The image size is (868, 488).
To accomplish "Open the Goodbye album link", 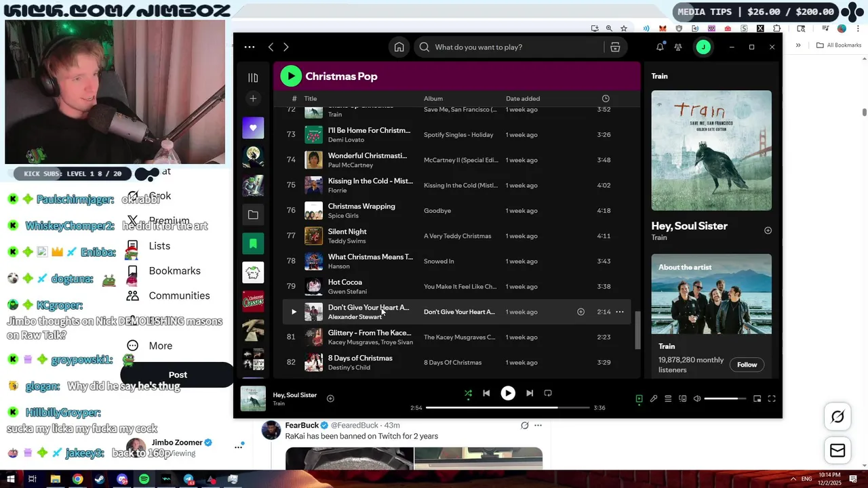I will click(437, 211).
